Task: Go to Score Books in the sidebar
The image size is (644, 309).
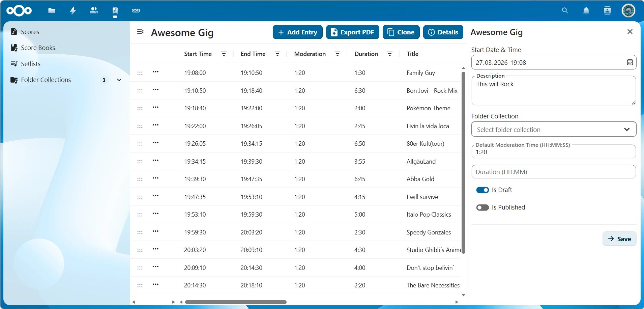Action: [x=38, y=48]
